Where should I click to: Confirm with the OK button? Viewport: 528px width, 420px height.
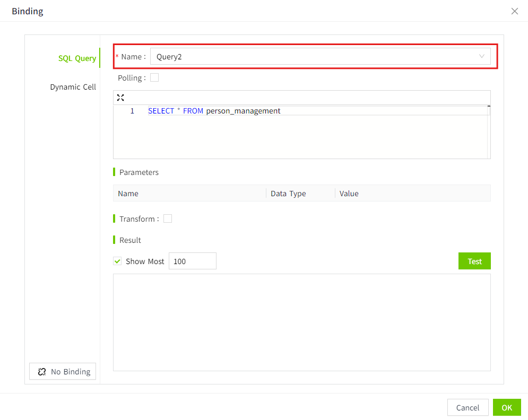point(507,408)
